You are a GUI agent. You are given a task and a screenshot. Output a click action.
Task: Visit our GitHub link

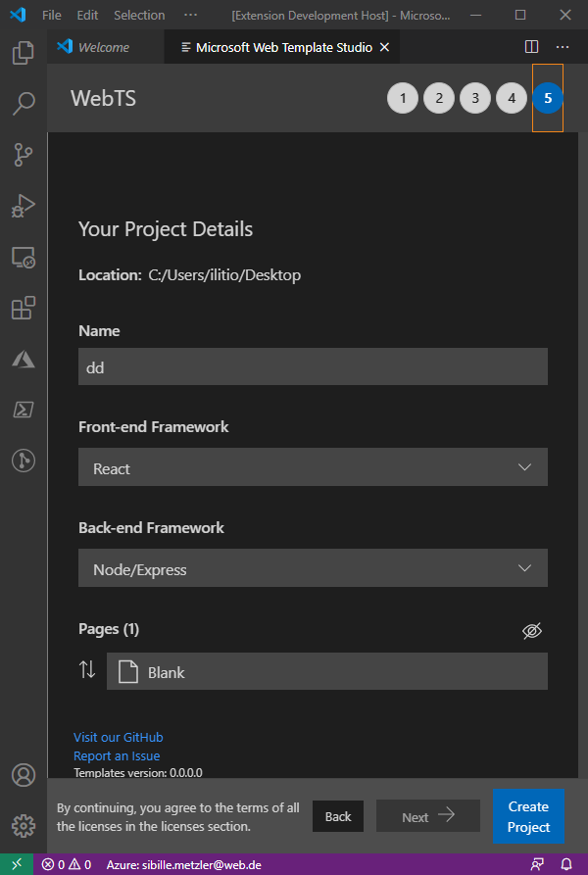(118, 737)
